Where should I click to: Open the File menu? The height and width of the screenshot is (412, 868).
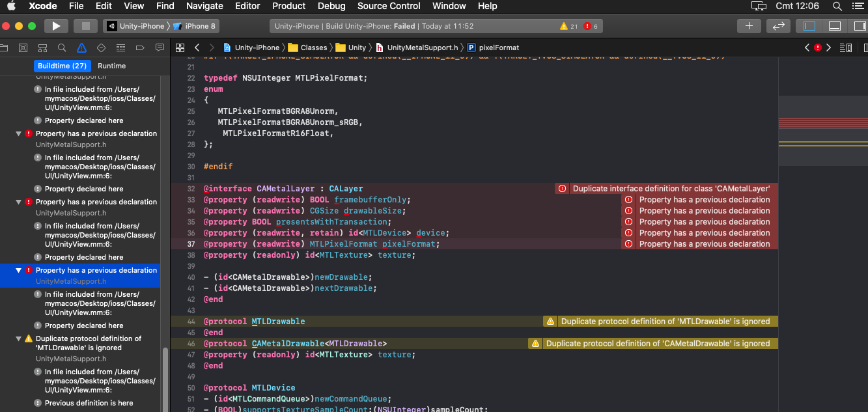click(76, 6)
